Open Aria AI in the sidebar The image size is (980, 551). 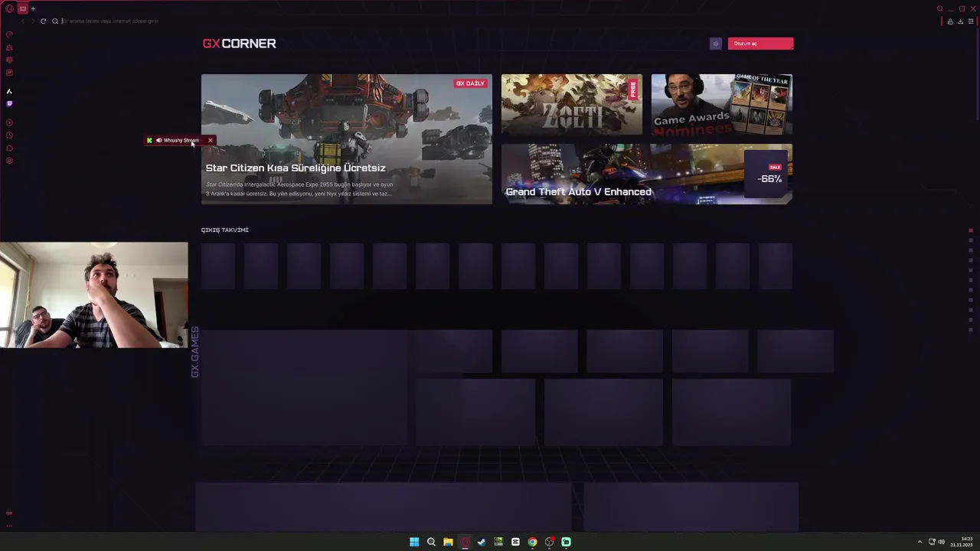pos(9,91)
